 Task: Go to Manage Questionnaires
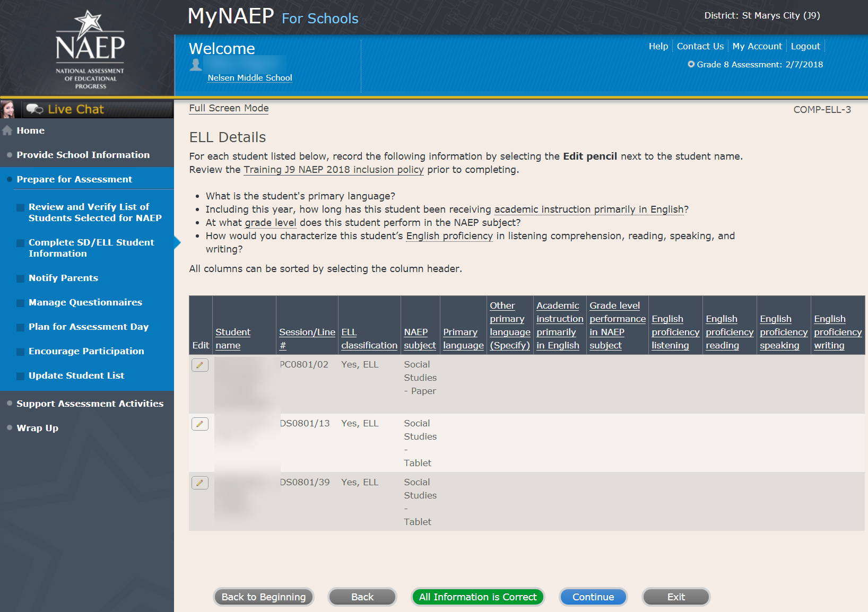[85, 302]
